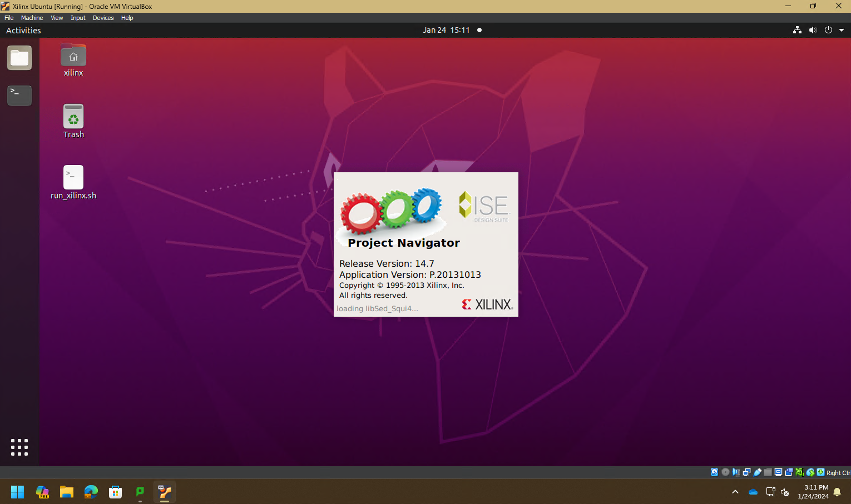Click the VirtualBox keyboard capture arrow indicator
The height and width of the screenshot is (504, 851).
coord(820,472)
